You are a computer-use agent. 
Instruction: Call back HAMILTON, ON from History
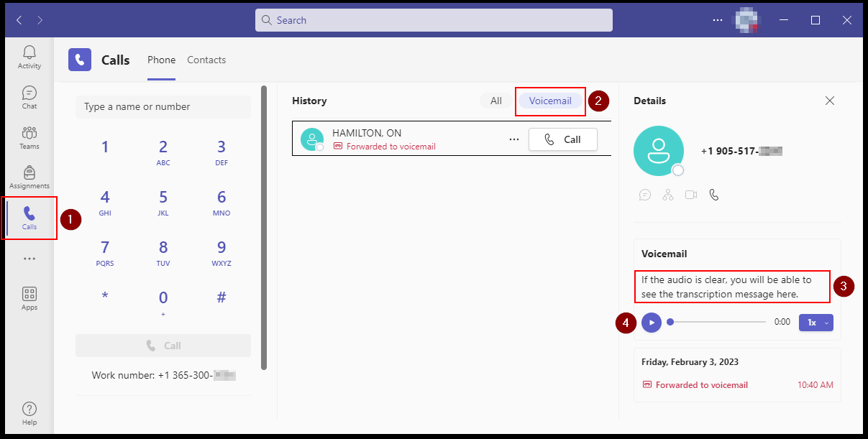coord(562,139)
